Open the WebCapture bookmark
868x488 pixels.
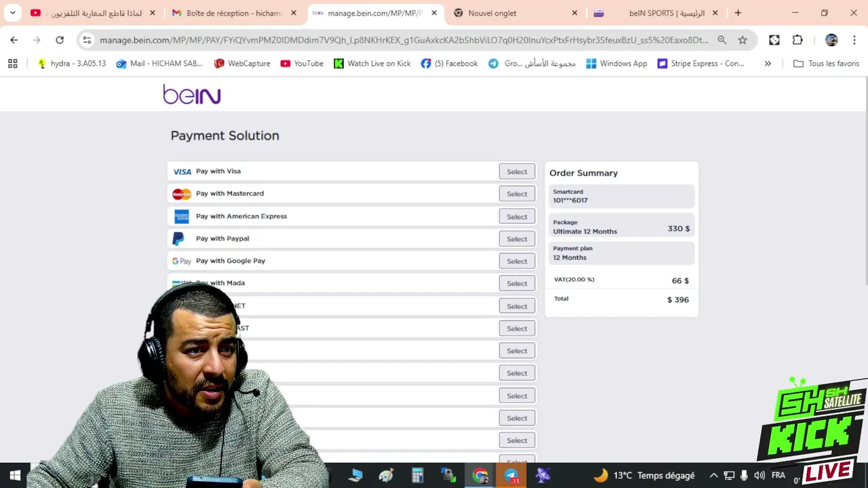[241, 64]
